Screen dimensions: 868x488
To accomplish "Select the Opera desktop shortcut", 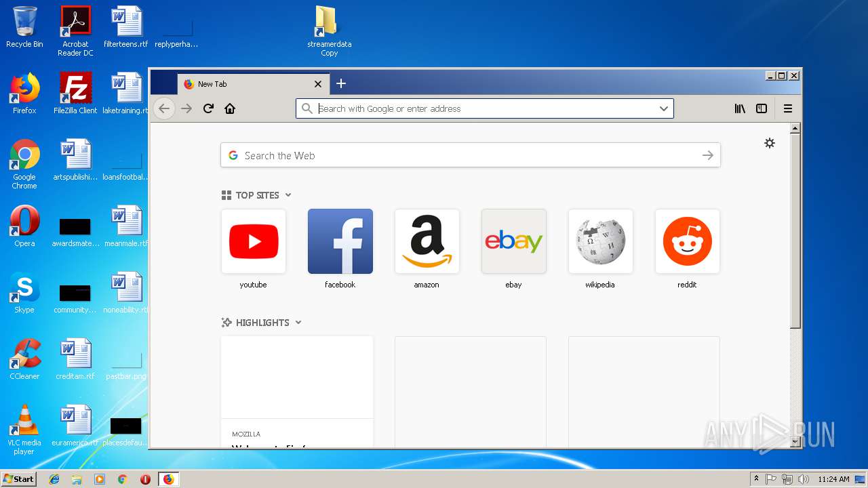I will pyautogui.click(x=24, y=226).
